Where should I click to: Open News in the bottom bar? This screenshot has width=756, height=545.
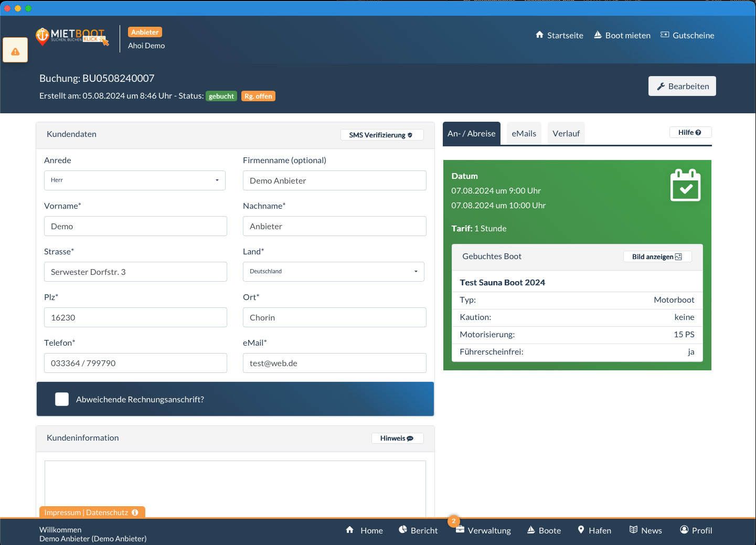[646, 530]
